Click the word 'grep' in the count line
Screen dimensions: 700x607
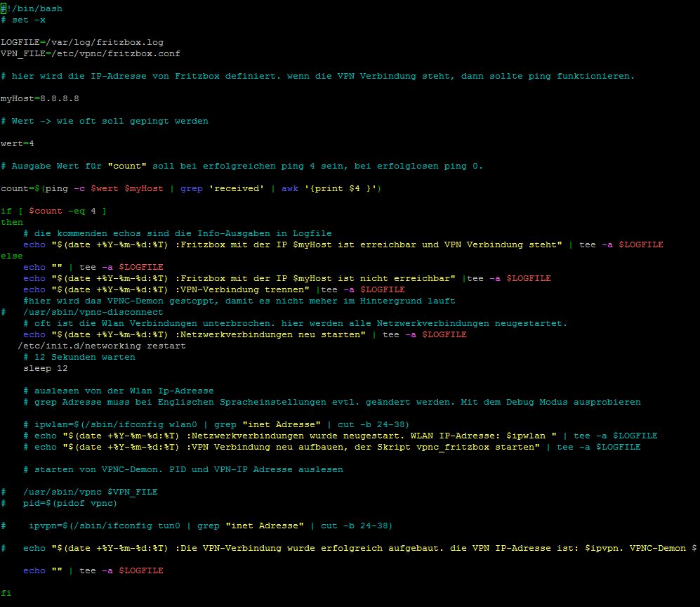coord(192,188)
